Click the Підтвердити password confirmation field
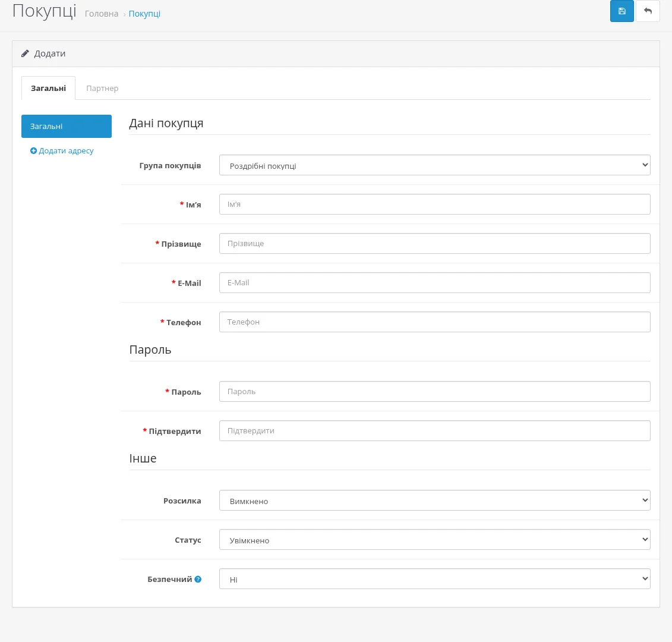The height and width of the screenshot is (642, 672). point(434,430)
